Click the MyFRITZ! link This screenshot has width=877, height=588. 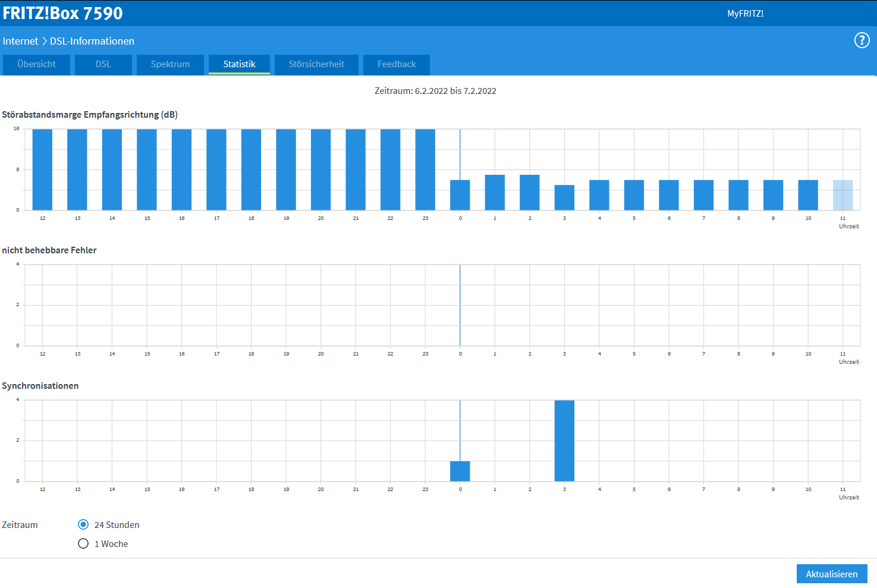(x=745, y=14)
